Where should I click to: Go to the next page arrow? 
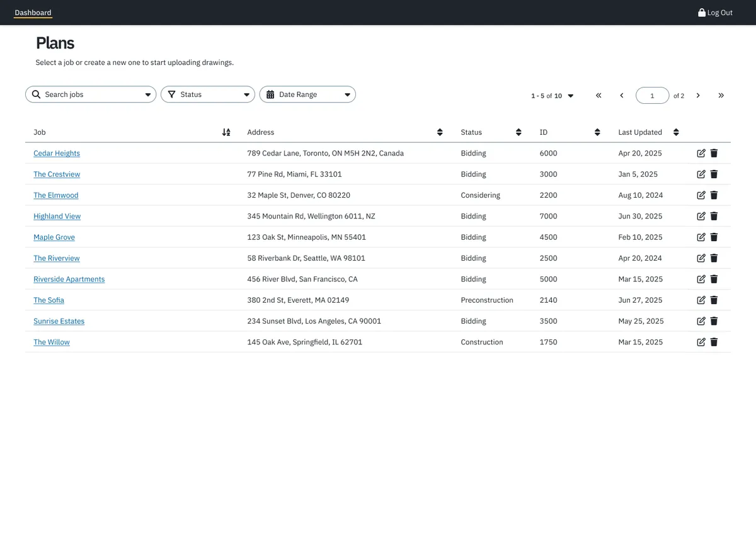[x=698, y=96]
